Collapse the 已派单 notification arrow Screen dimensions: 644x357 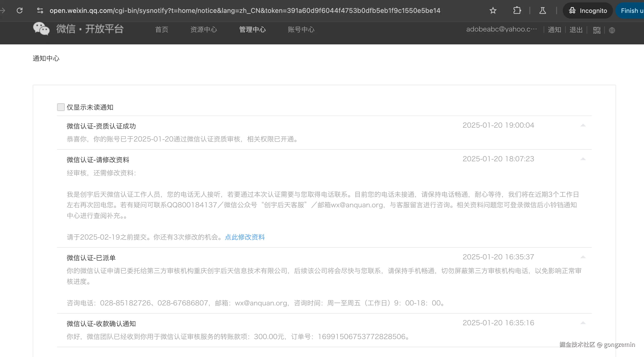click(x=583, y=257)
